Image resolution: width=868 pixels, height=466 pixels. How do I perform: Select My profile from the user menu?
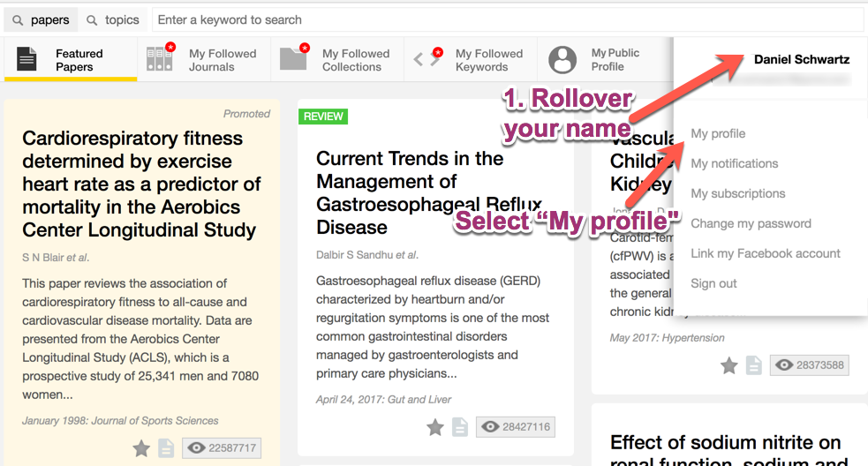coord(718,133)
